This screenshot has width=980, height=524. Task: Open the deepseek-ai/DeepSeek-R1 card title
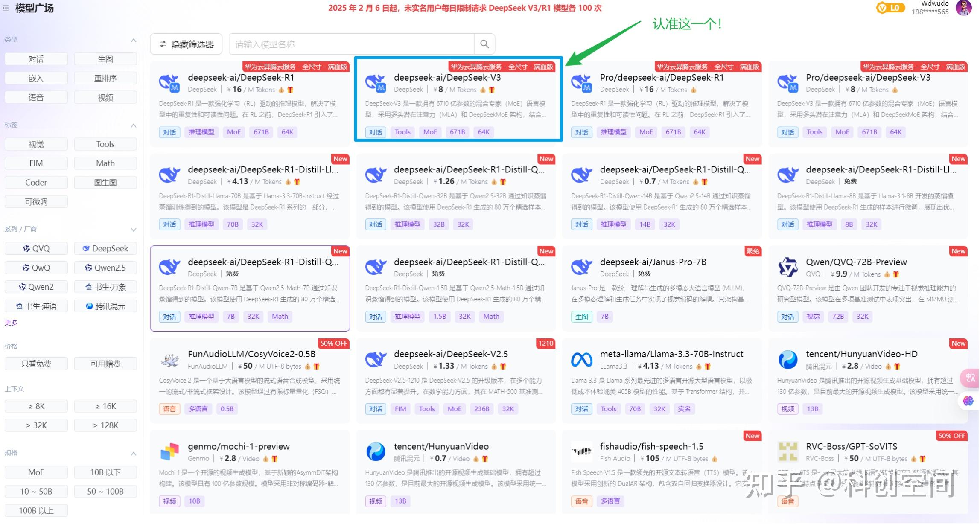tap(241, 77)
